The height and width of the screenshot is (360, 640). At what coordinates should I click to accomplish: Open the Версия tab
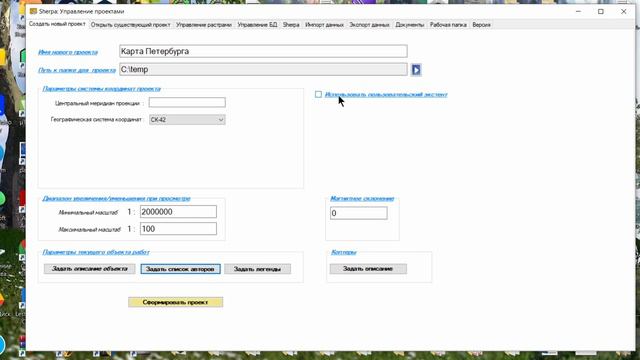(x=481, y=24)
